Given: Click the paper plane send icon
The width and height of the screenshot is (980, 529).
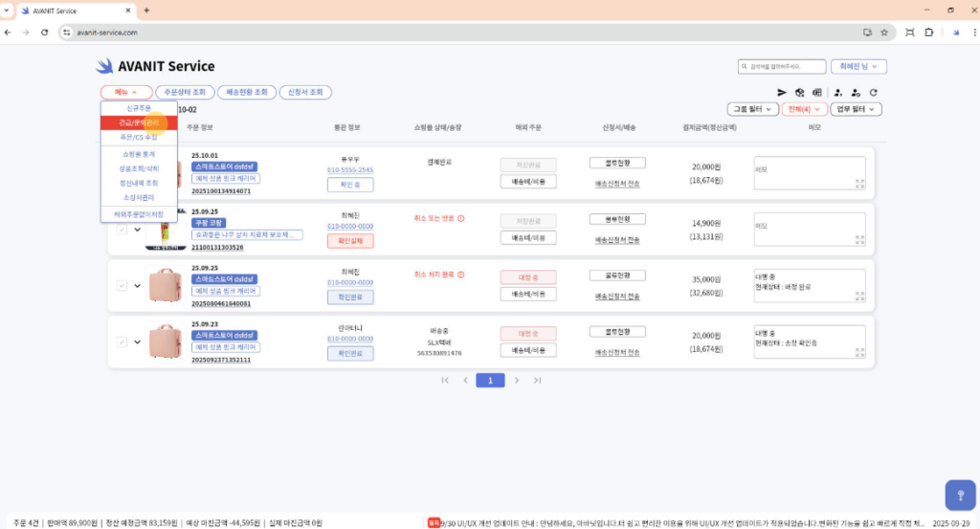Looking at the screenshot, I should coord(782,93).
